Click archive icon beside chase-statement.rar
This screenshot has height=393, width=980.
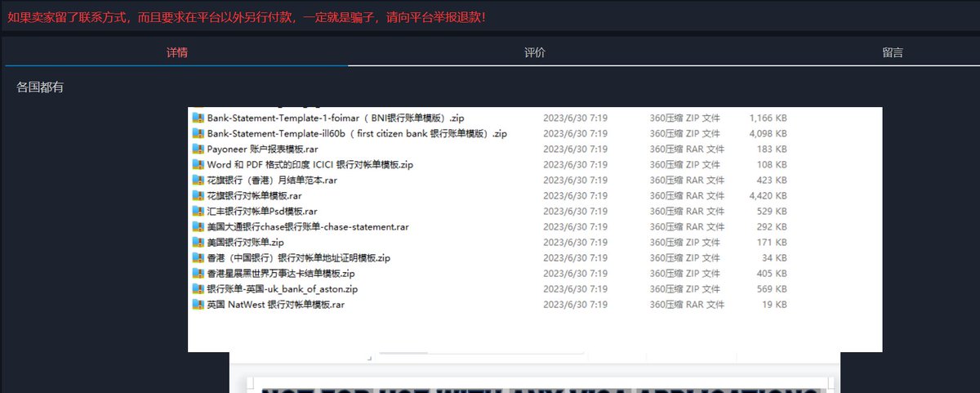(197, 226)
